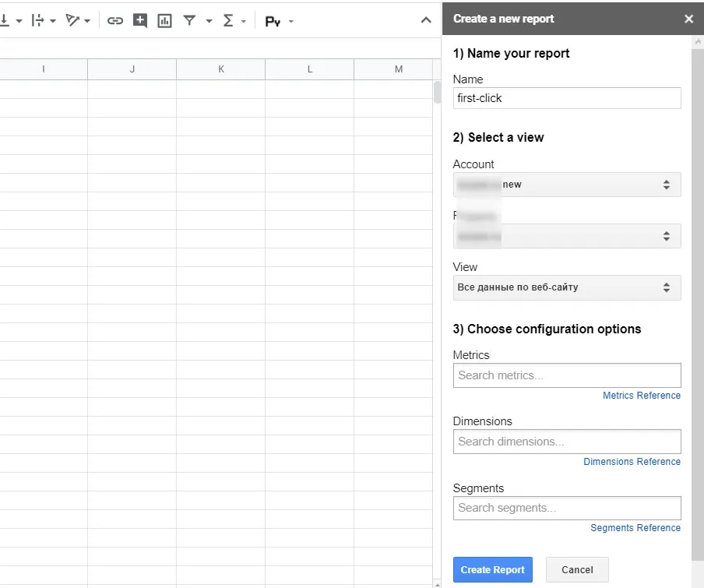Click the Cancel button

point(577,569)
